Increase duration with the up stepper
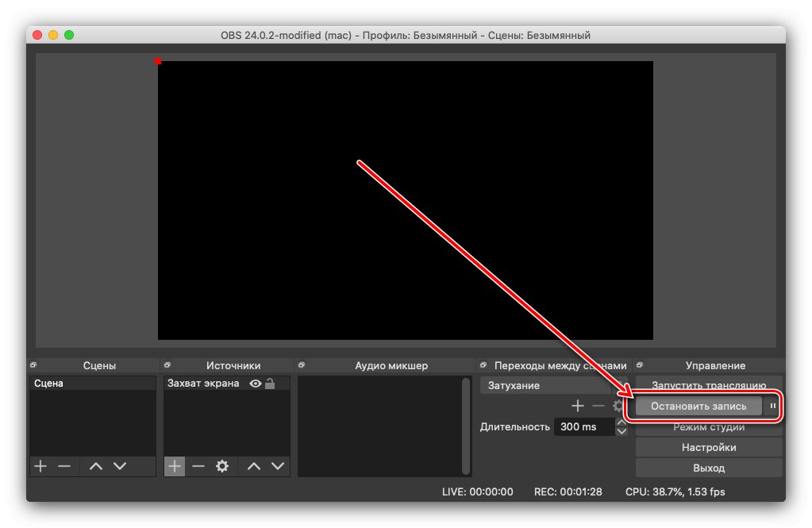Image resolution: width=812 pixels, height=528 pixels. click(x=622, y=422)
